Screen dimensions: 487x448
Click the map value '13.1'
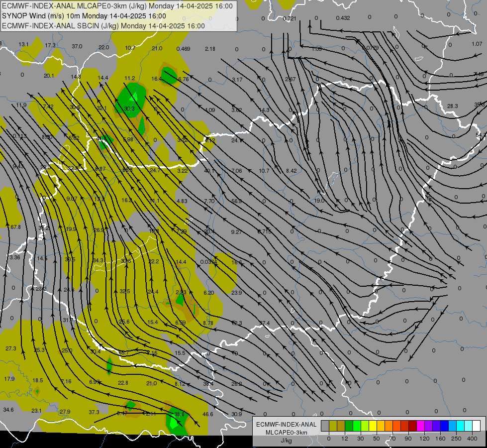(x=23, y=44)
